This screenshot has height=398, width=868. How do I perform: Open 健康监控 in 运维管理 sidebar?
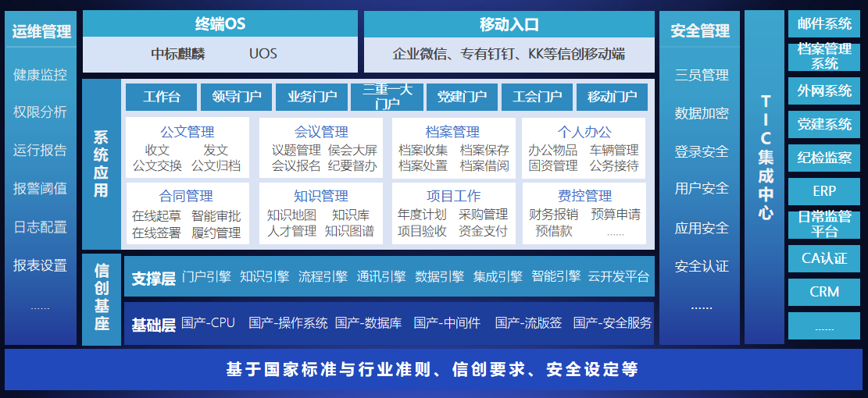pyautogui.click(x=41, y=75)
